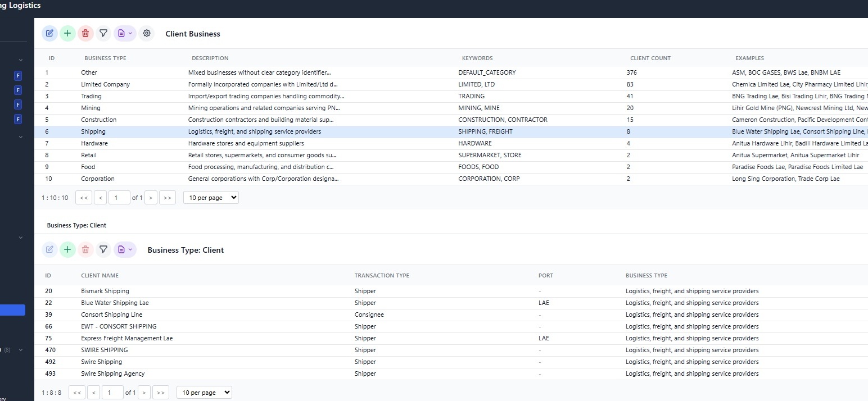Go to the first page of client list
This screenshot has height=401, width=868.
point(77,393)
